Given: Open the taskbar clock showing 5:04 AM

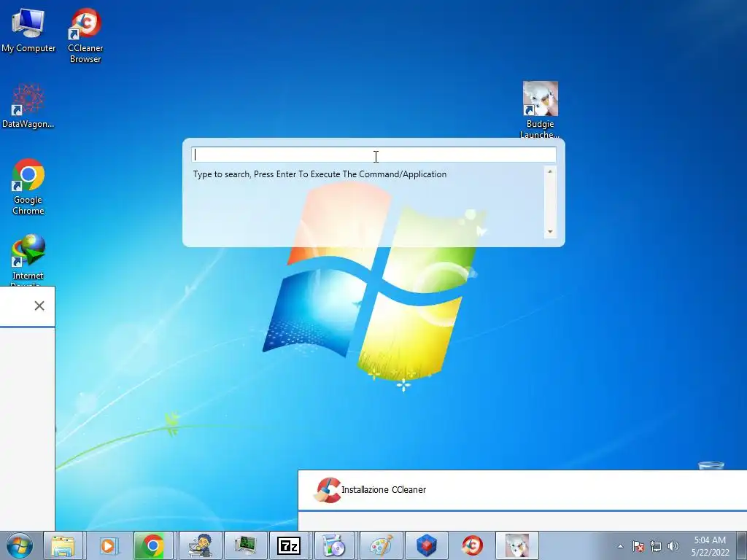Looking at the screenshot, I should point(710,546).
